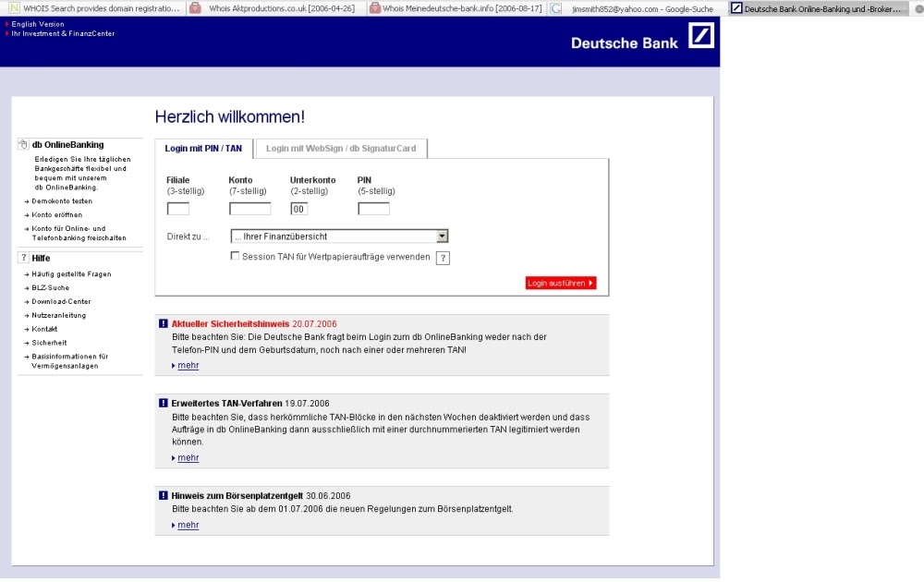924x582 pixels.
Task: Click the Filiale 3-stellig input field
Action: (x=178, y=209)
